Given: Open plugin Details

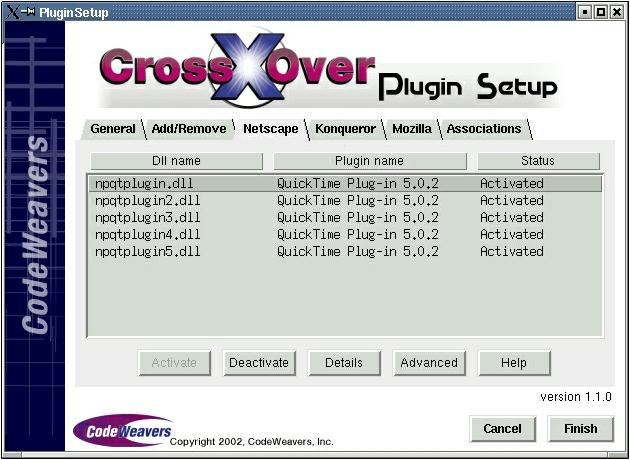Looking at the screenshot, I should [344, 363].
